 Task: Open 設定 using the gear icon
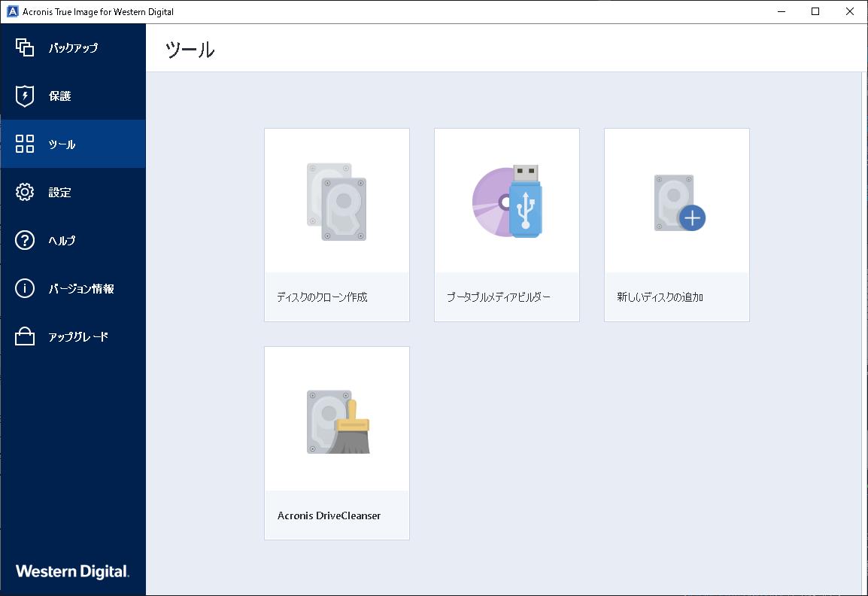[x=25, y=192]
